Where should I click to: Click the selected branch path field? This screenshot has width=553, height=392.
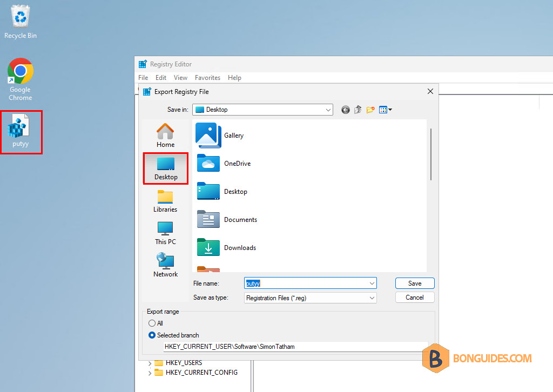tap(296, 347)
